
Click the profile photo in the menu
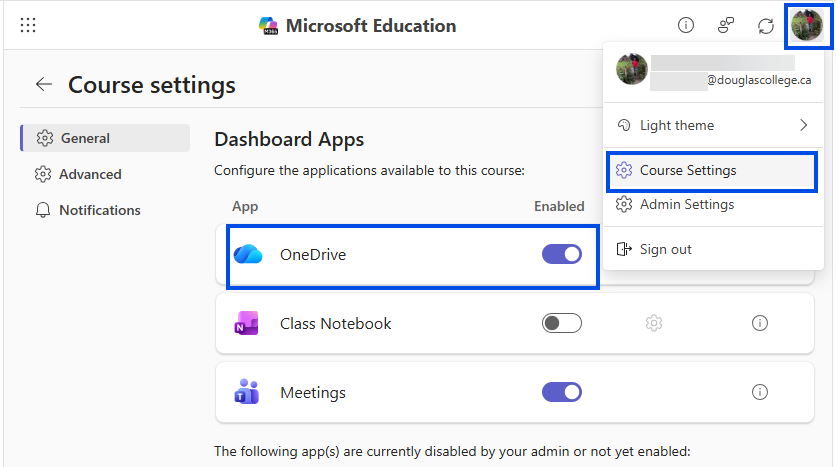pyautogui.click(x=632, y=69)
